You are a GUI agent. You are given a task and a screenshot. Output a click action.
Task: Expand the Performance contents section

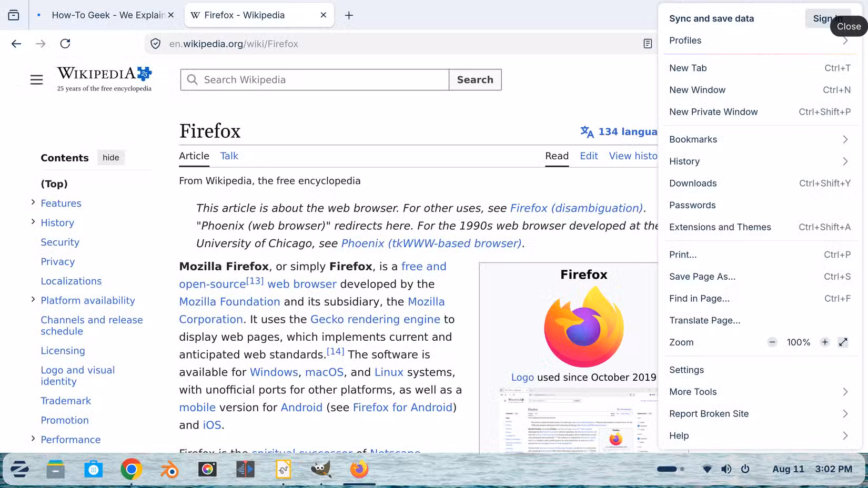pos(33,439)
